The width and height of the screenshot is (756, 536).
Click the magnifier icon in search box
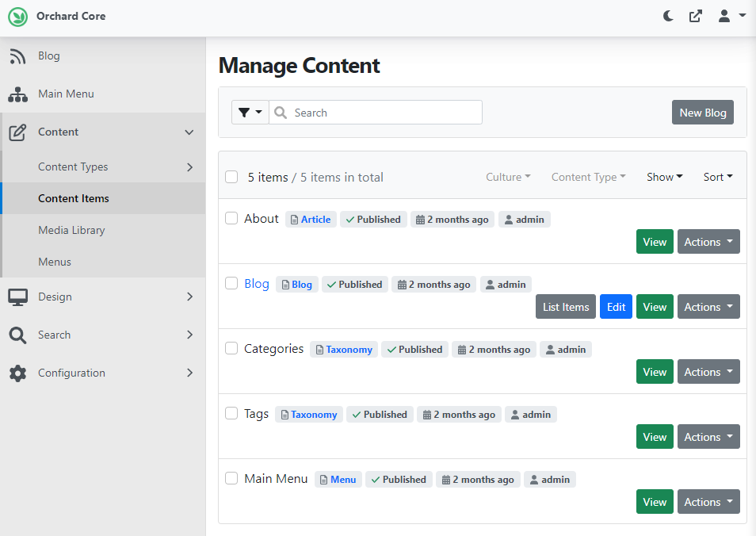280,113
